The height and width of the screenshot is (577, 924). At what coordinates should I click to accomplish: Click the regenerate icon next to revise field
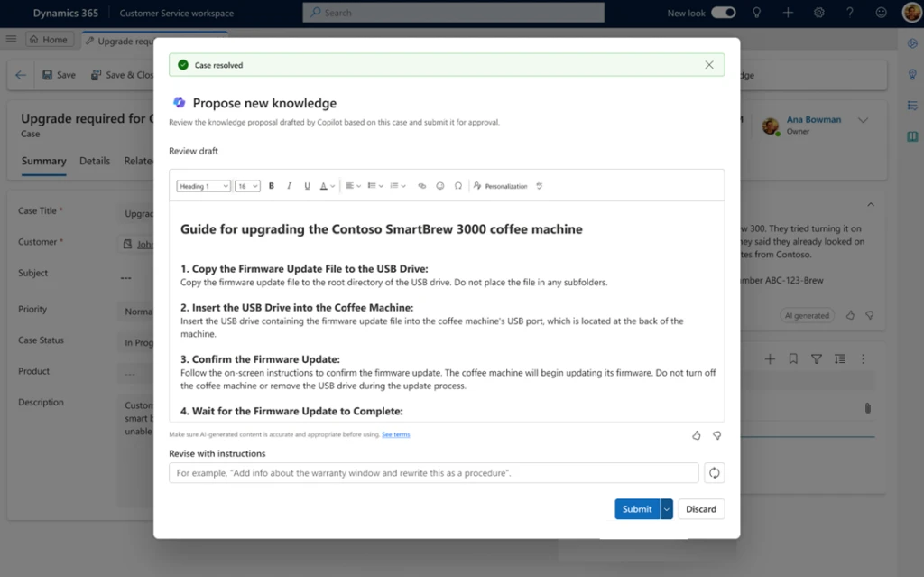714,473
